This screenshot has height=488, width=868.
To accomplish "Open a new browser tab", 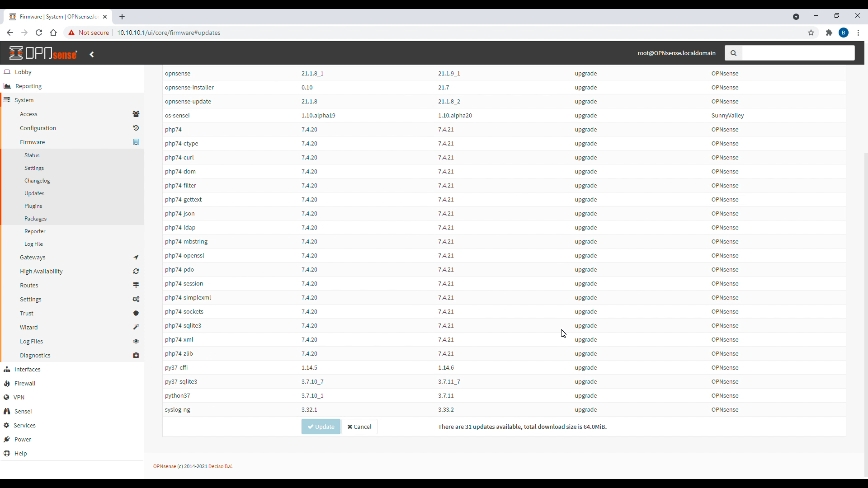I will [122, 17].
